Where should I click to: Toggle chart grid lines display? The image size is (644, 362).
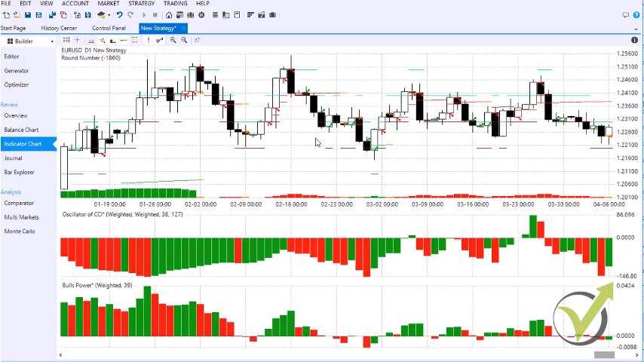point(66,40)
